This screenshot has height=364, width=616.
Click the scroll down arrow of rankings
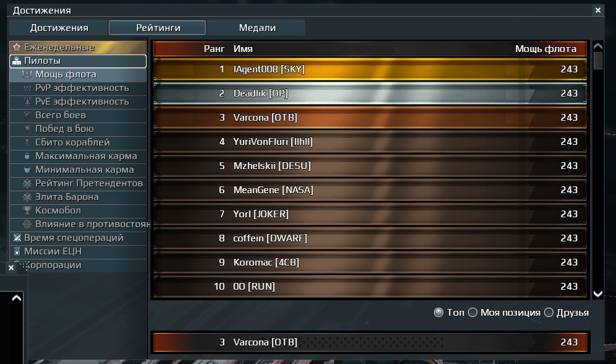[x=598, y=293]
